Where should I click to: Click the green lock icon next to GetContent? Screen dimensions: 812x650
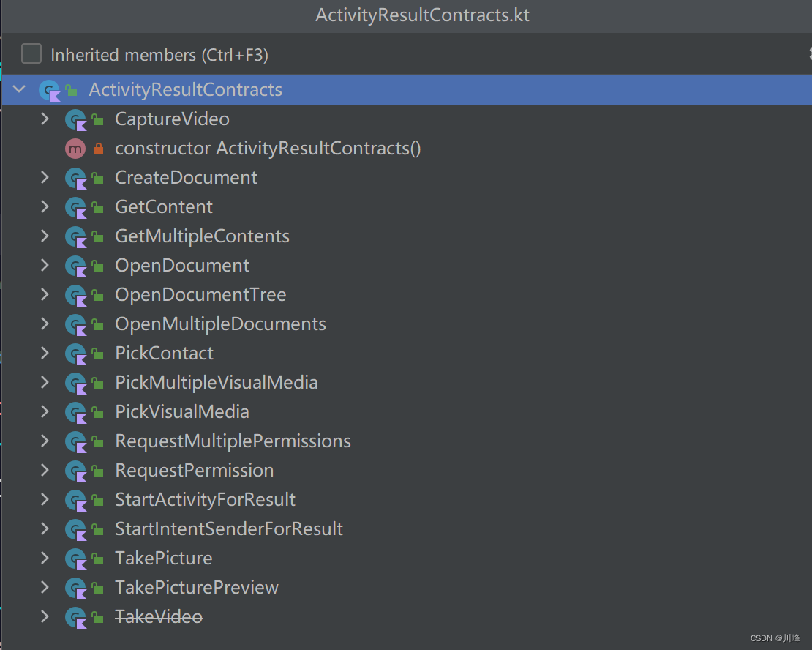point(97,206)
